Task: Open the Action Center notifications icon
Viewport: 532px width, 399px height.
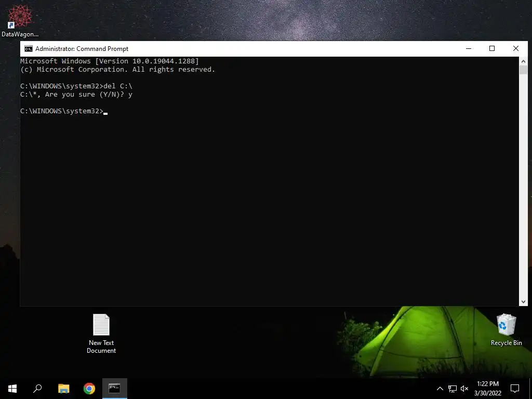Action: 515,389
